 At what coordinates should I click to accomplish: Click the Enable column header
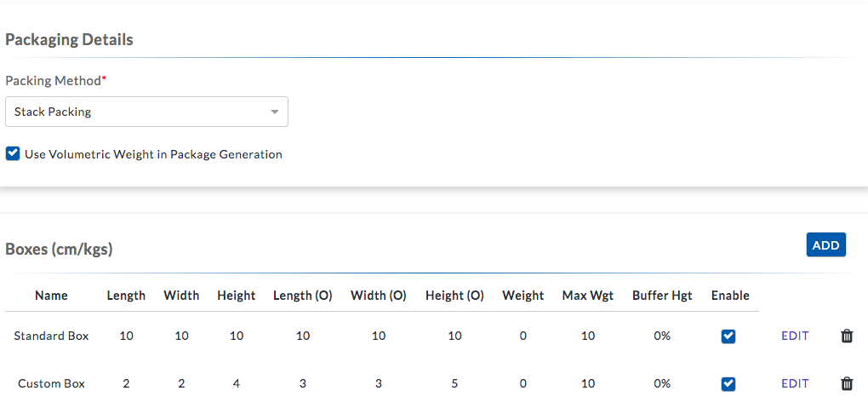[x=730, y=296]
